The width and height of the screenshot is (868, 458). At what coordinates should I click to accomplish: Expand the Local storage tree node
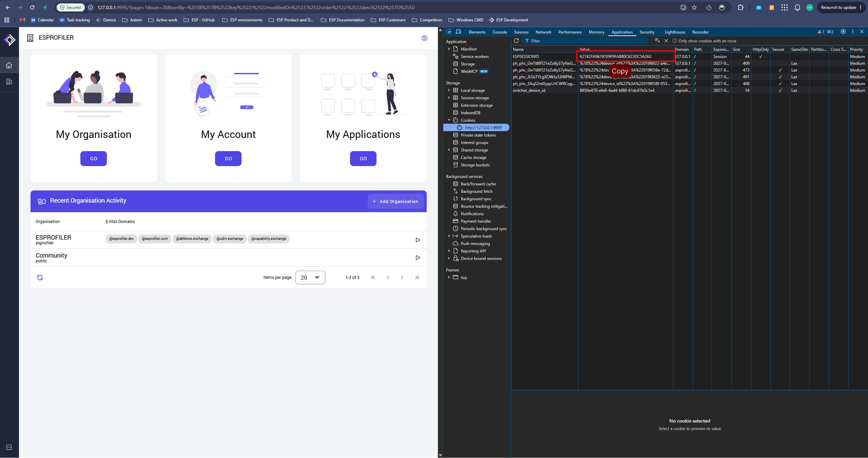449,90
